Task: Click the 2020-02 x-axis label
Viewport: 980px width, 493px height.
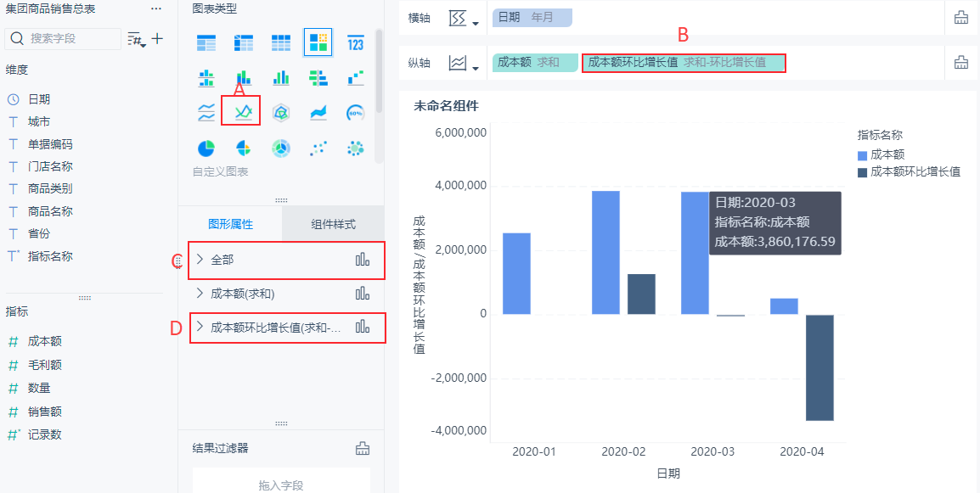Action: click(623, 451)
